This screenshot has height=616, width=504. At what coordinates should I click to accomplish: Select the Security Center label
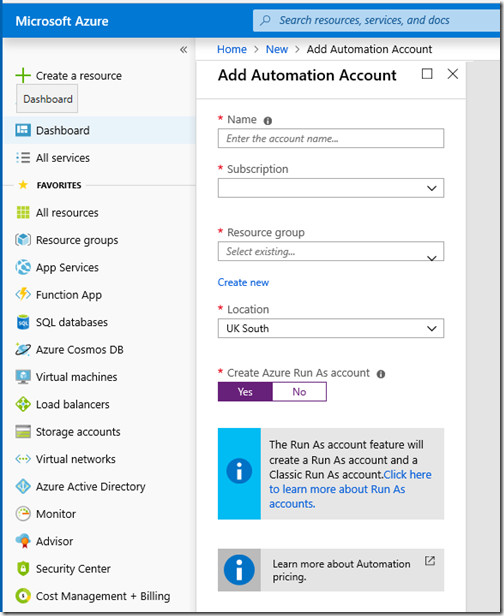[x=73, y=568]
